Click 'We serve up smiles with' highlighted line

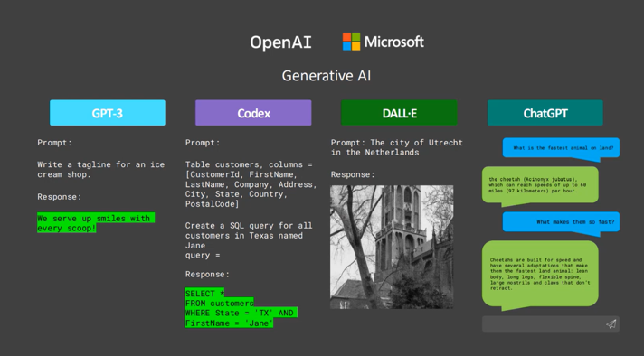click(96, 218)
